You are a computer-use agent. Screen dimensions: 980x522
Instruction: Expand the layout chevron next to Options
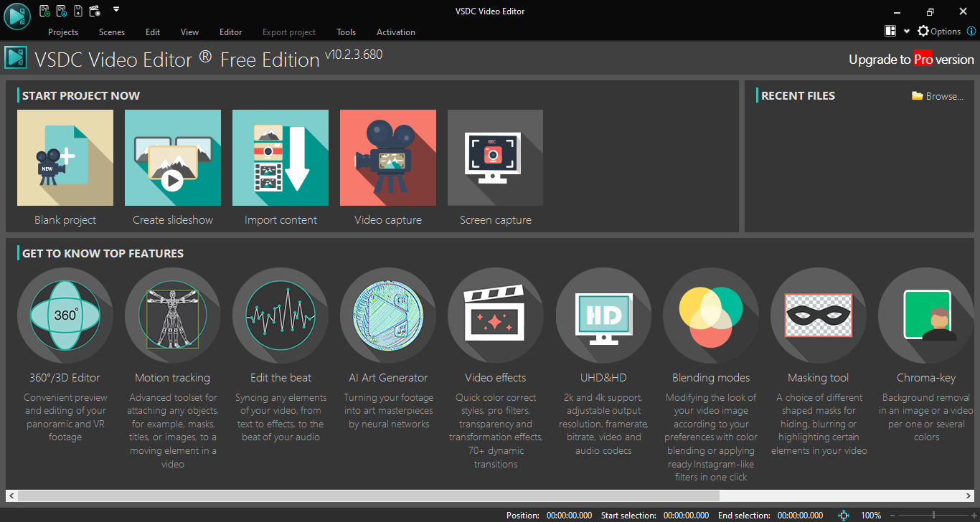tap(906, 32)
